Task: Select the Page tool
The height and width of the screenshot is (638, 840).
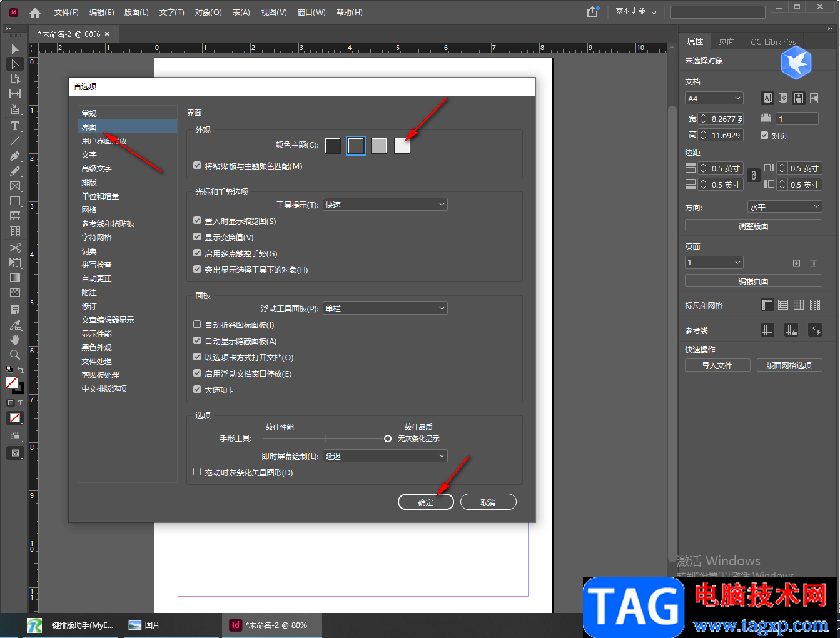Action: (x=15, y=79)
